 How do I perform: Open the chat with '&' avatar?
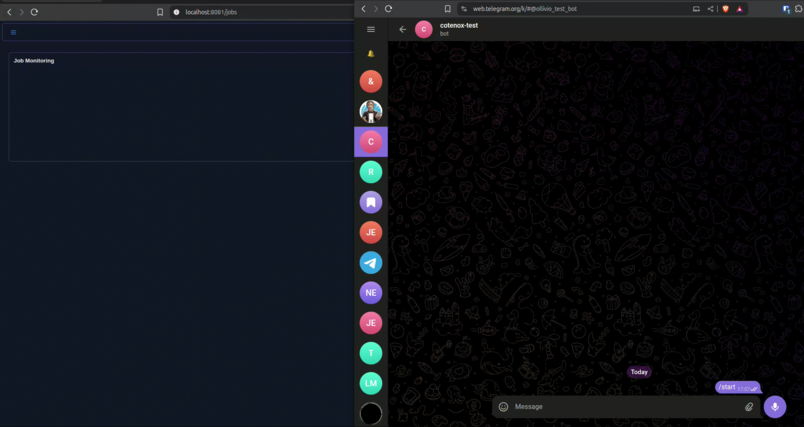(x=371, y=81)
